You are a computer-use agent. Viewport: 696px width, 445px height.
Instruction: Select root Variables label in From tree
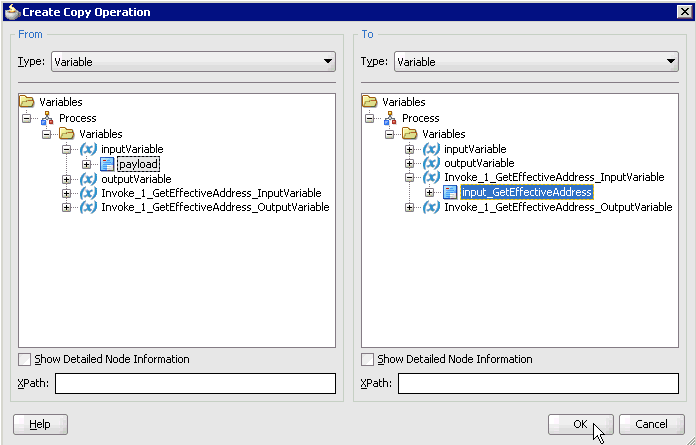pos(61,102)
